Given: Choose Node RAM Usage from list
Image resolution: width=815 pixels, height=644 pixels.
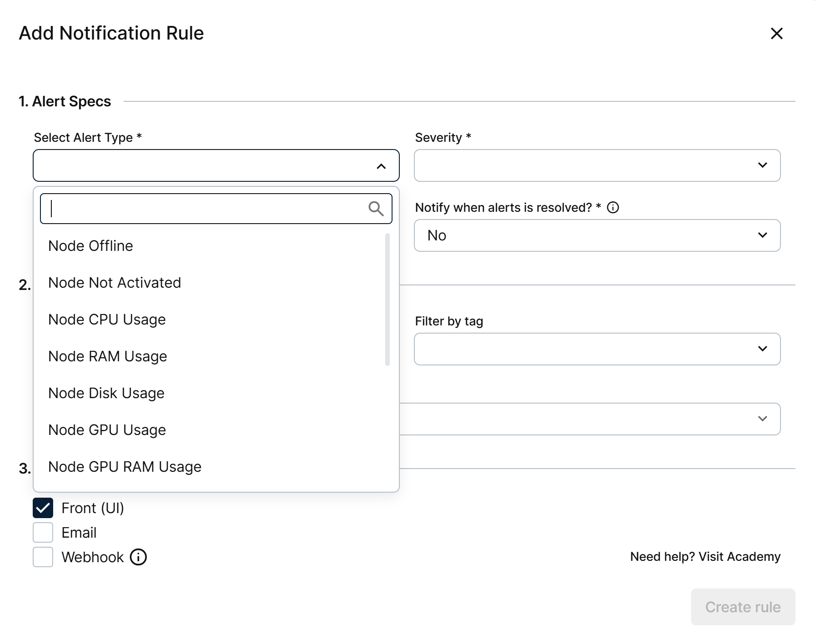Looking at the screenshot, I should click(x=216, y=356).
